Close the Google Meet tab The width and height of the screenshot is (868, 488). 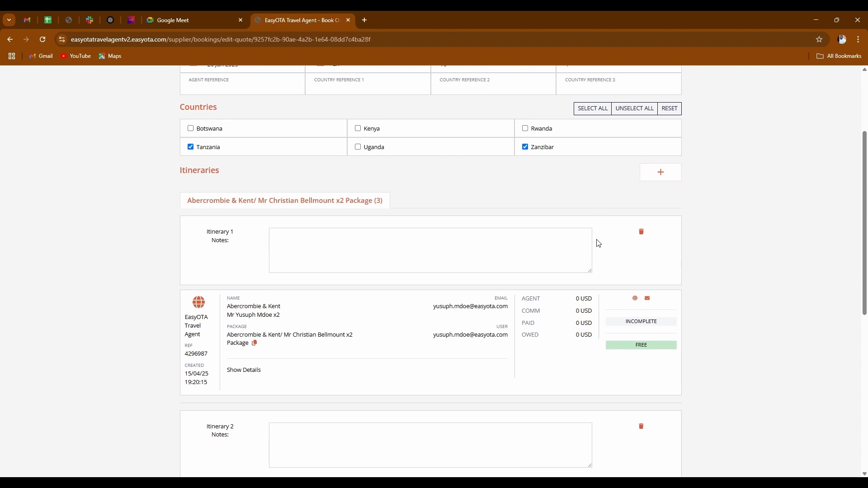point(241,20)
